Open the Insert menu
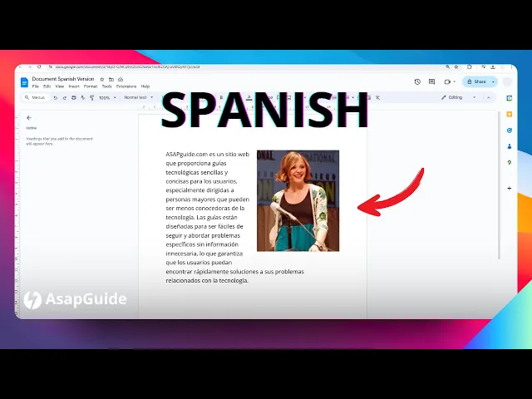The height and width of the screenshot is (399, 532). pos(74,86)
